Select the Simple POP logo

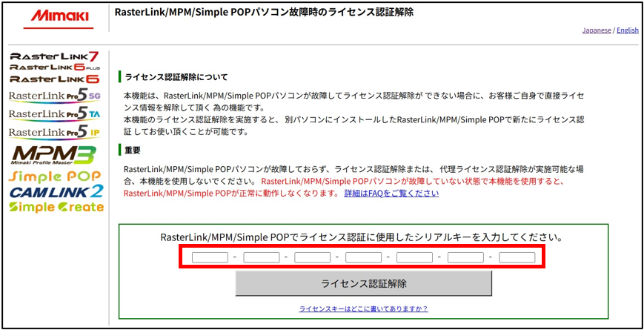coord(55,176)
